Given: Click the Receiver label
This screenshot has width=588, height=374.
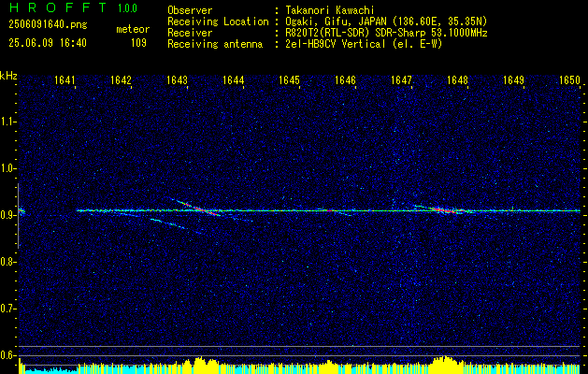Looking at the screenshot, I should pyautogui.click(x=190, y=33).
